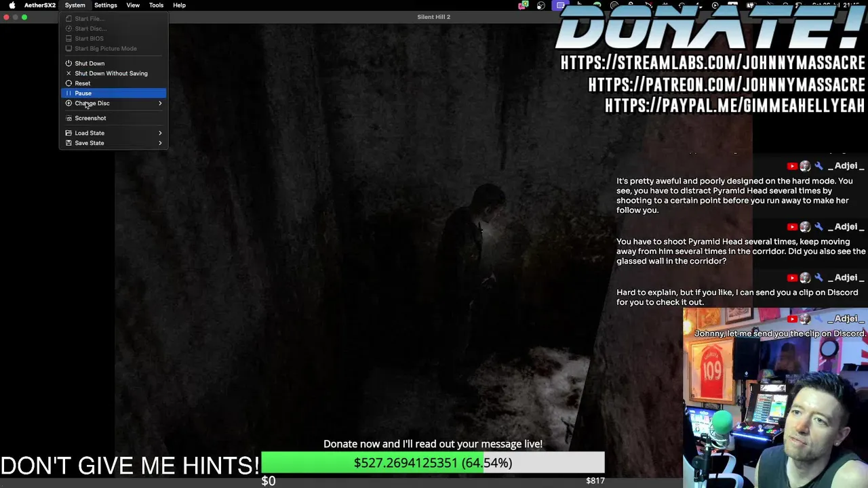
Task: Pause the emulated game
Action: (113, 93)
